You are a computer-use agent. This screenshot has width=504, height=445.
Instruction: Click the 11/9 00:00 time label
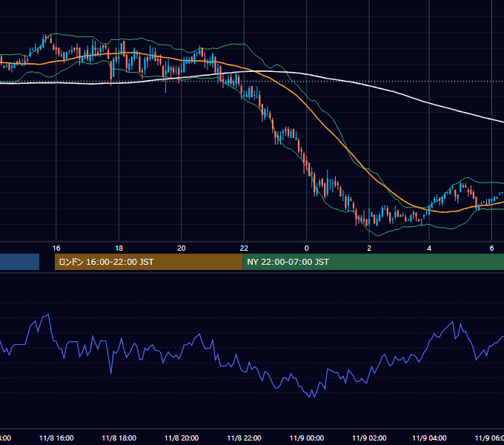click(x=307, y=438)
